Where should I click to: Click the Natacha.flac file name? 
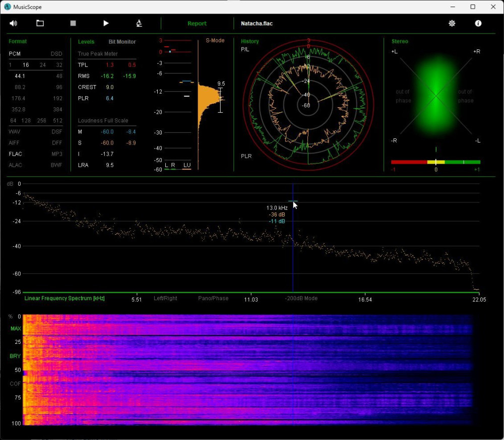pos(257,24)
